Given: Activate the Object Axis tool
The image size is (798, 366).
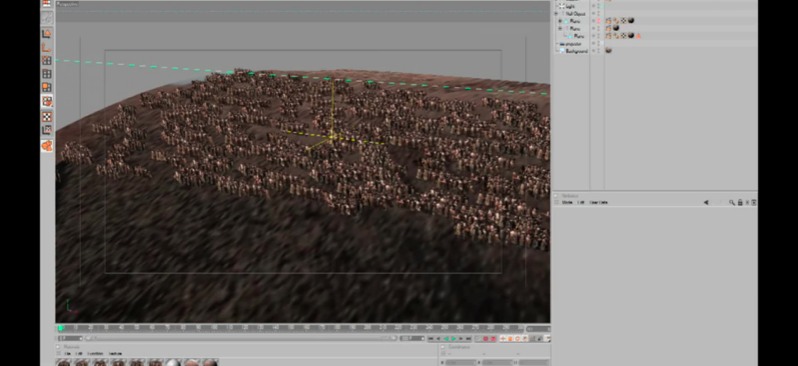Looking at the screenshot, I should pos(47,47).
